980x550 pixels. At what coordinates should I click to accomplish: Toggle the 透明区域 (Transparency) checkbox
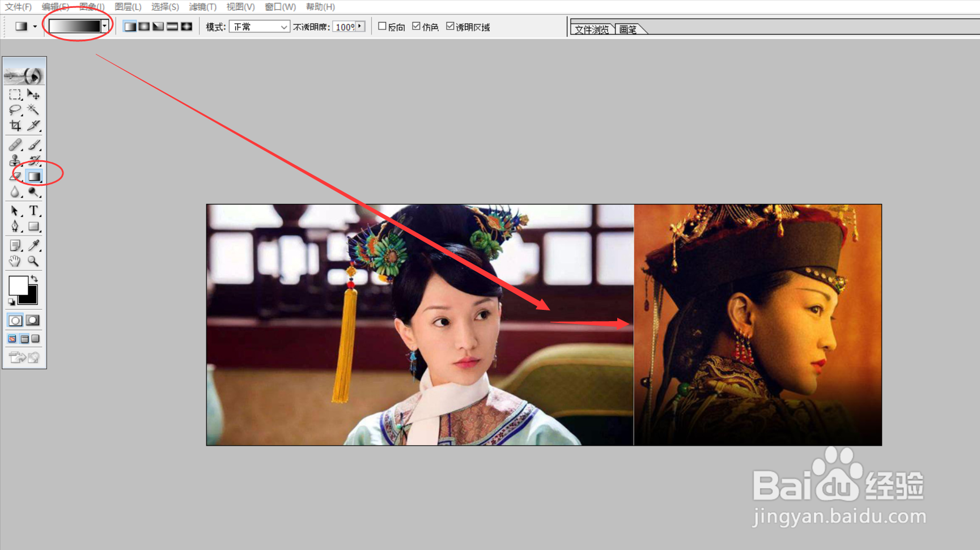(x=451, y=26)
